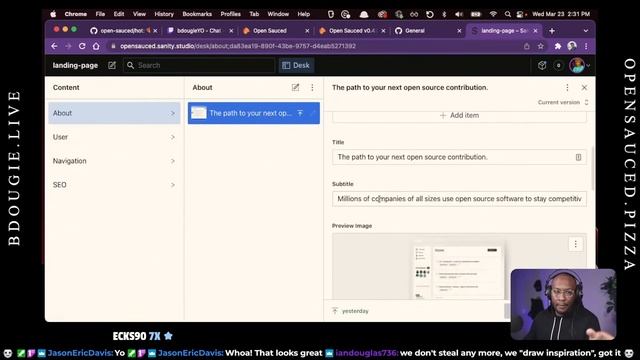
Task: Close the document editing pane
Action: [x=584, y=87]
